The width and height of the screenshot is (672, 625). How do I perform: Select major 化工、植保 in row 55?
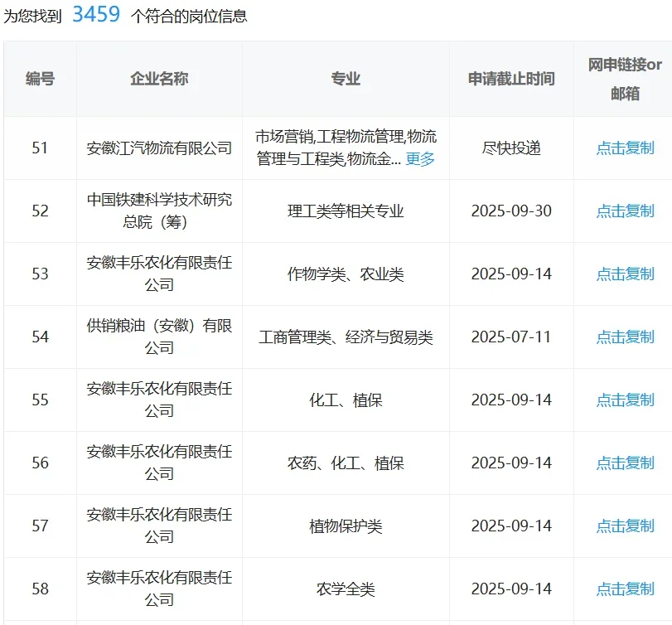coord(346,400)
